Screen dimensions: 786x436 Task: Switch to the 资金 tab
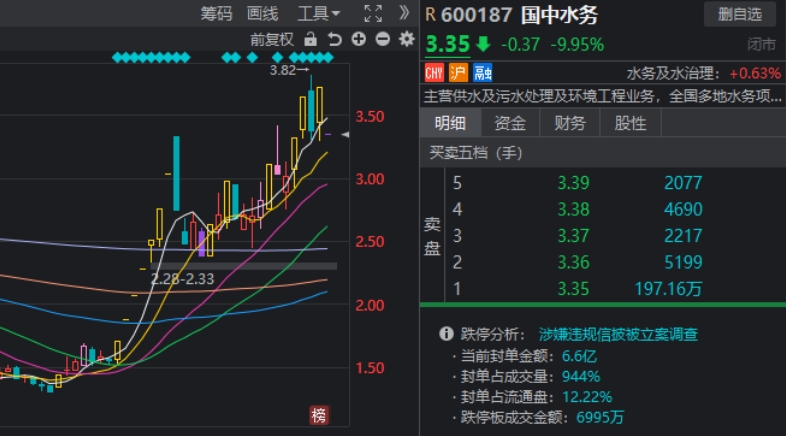(510, 123)
